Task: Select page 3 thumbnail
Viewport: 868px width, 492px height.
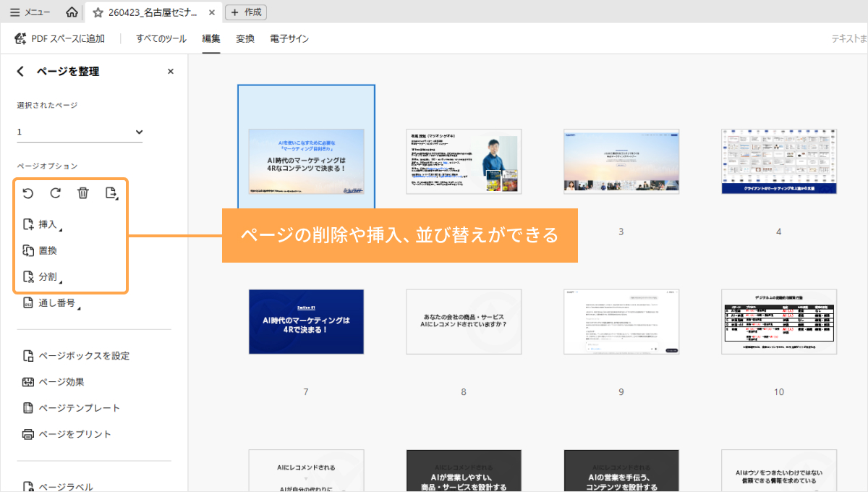Action: pos(621,161)
